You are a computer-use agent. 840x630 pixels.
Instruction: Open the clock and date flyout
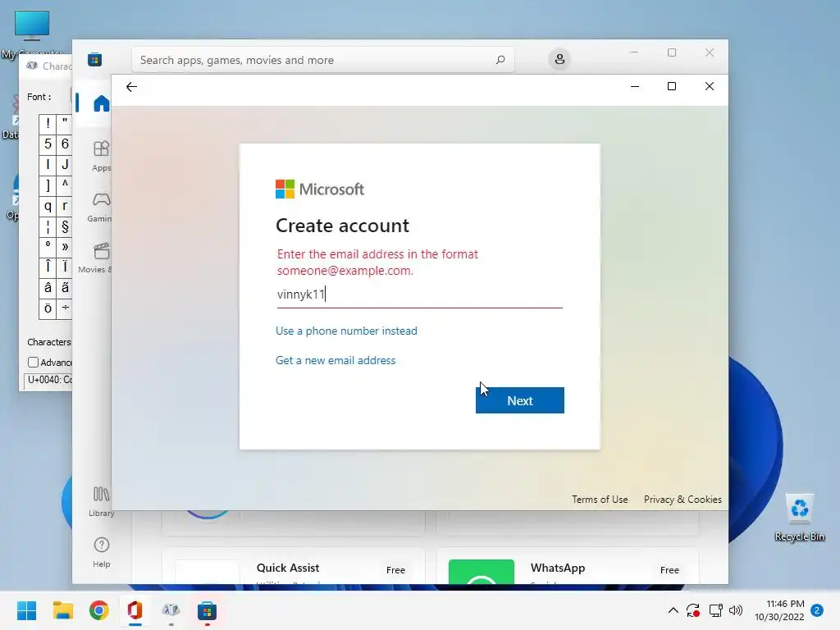coord(779,610)
